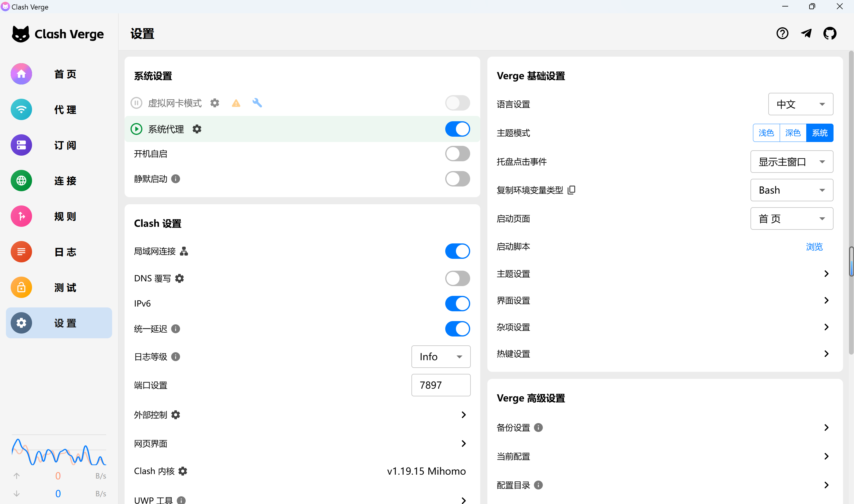Click the copy environment variable icon
Viewport: 854px width, 504px height.
tap(572, 190)
